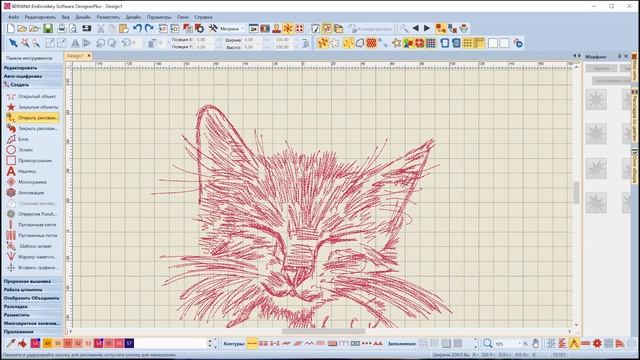Click the top button in Morphing panel
The height and width of the screenshot is (360, 640).
pyautogui.click(x=601, y=69)
